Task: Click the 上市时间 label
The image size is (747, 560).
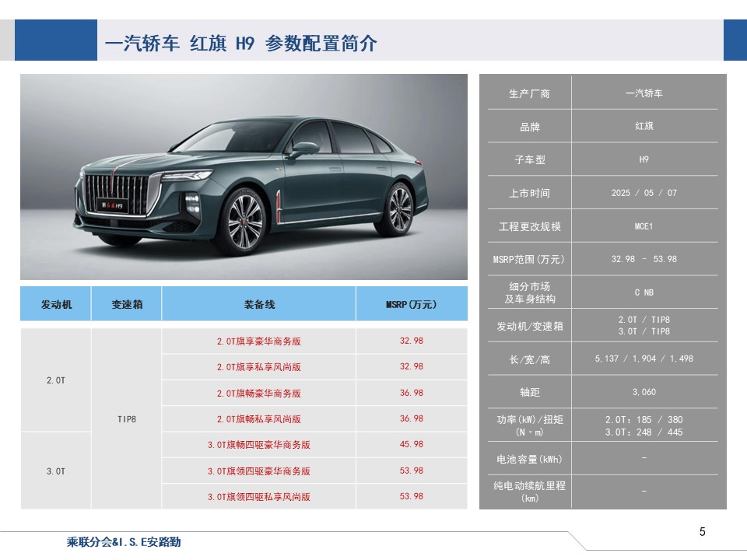Action: click(x=529, y=194)
